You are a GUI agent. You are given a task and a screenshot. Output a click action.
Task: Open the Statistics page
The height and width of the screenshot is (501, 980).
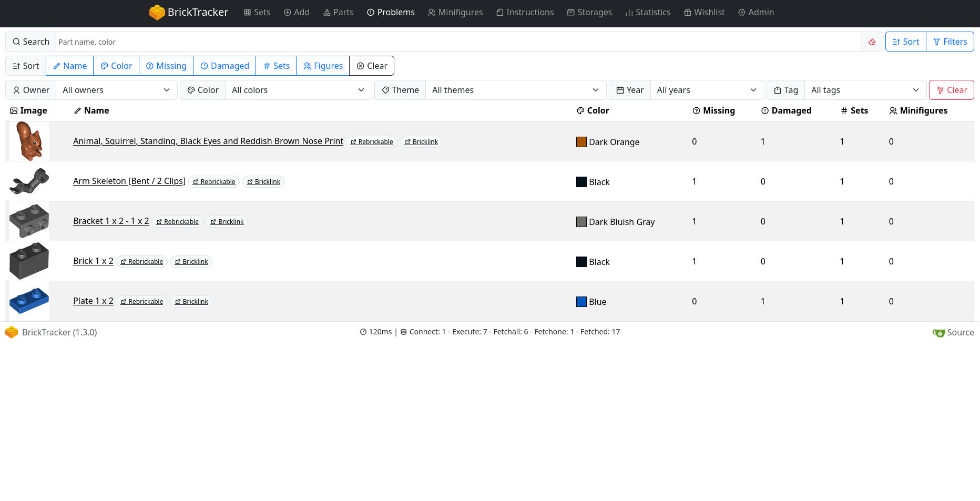648,12
